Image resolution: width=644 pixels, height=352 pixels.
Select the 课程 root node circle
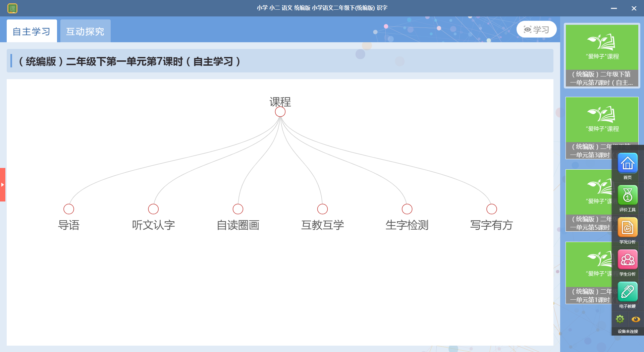[x=280, y=112]
